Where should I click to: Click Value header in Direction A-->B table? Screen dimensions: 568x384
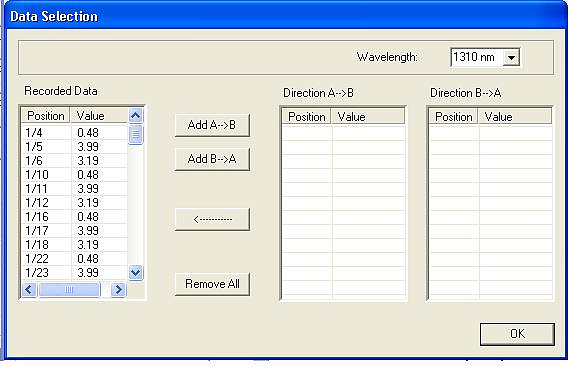(368, 117)
